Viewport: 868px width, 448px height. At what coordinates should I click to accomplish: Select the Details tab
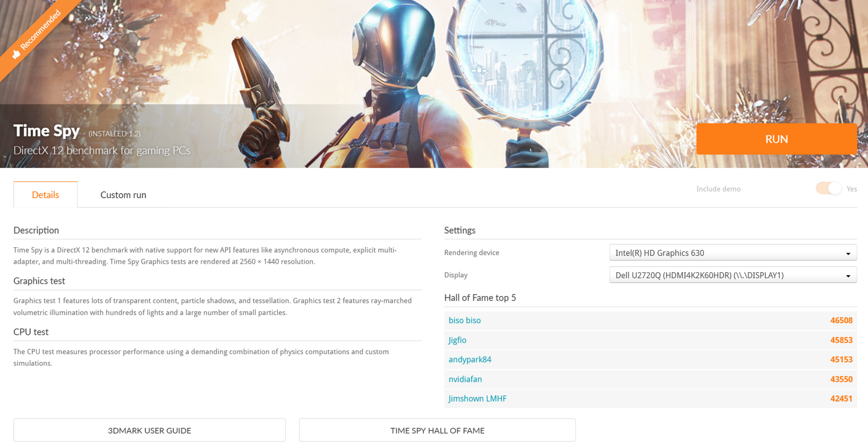[45, 194]
